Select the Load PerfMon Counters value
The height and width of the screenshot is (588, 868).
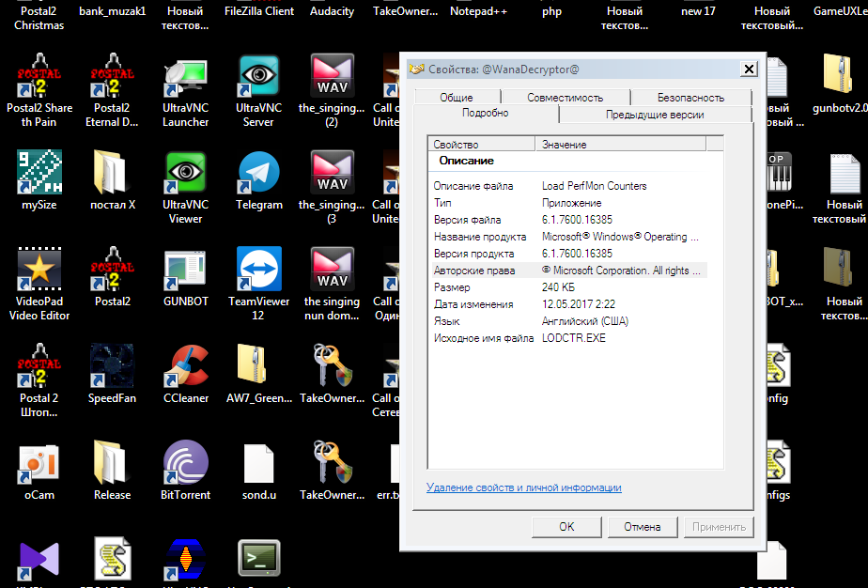[x=594, y=186]
